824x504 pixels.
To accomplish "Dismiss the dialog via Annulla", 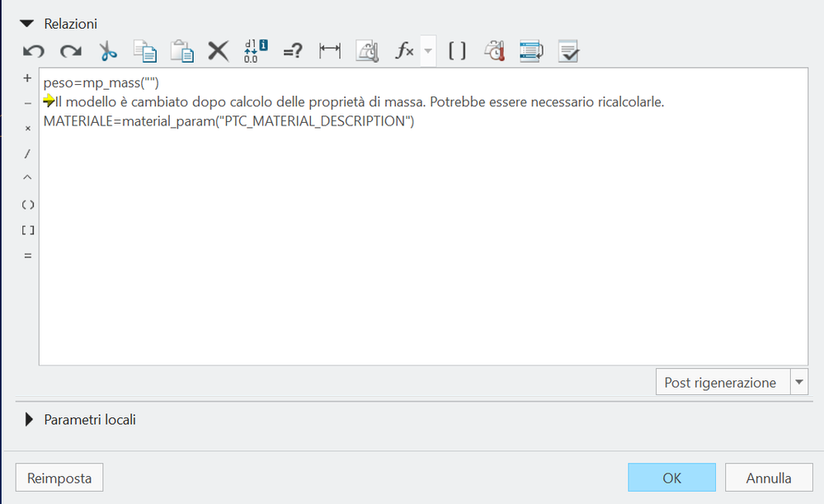I will click(x=768, y=477).
